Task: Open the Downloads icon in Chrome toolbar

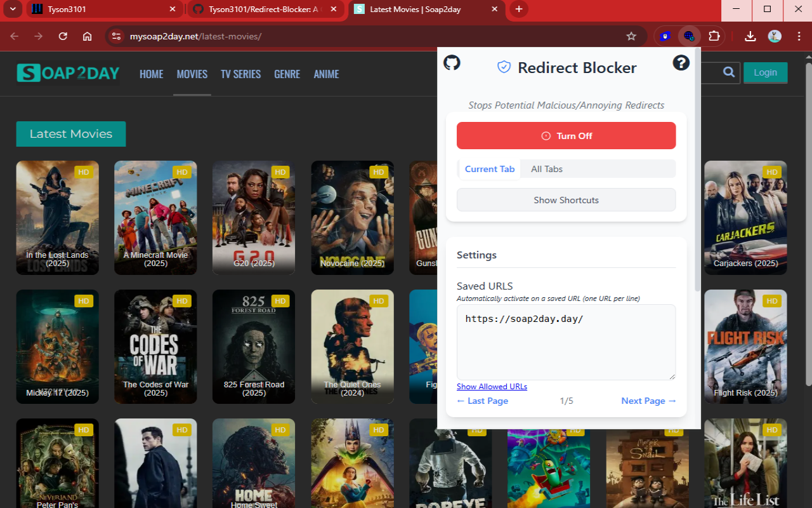Action: (750, 36)
